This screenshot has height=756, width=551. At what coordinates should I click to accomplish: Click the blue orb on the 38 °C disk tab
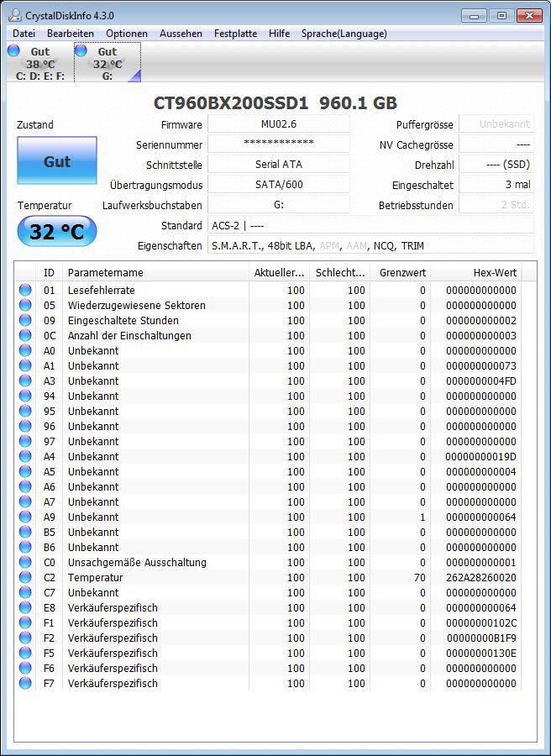click(13, 50)
